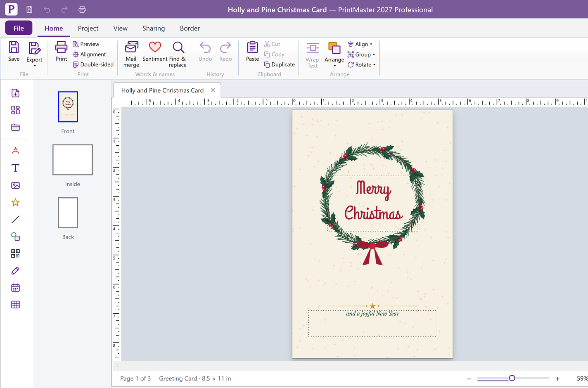
Task: Click the horizontal scrollbar left arrow
Action: [x=117, y=365]
